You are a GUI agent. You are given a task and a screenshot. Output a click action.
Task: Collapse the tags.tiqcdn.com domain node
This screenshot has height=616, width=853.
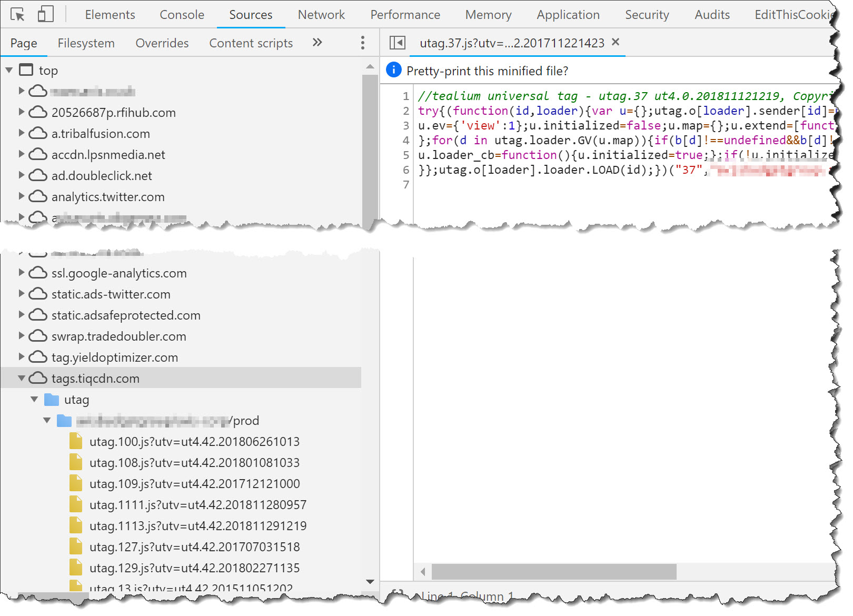(22, 378)
